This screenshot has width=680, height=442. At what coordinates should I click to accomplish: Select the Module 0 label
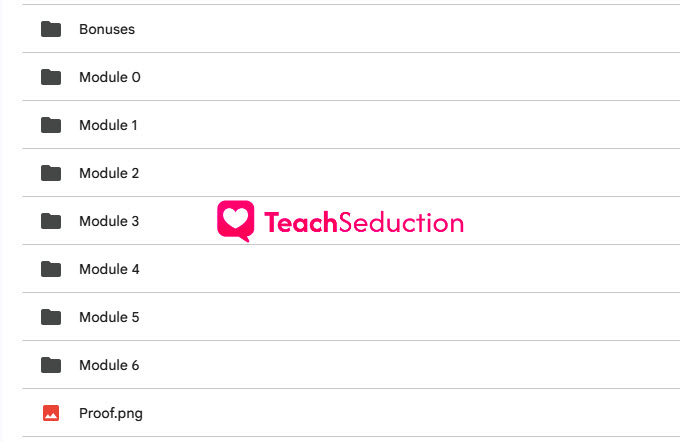coord(110,77)
